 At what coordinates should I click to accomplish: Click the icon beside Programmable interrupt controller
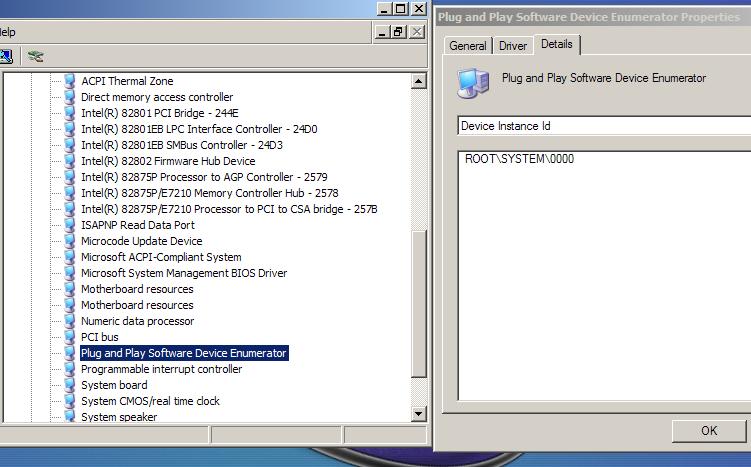(69, 369)
